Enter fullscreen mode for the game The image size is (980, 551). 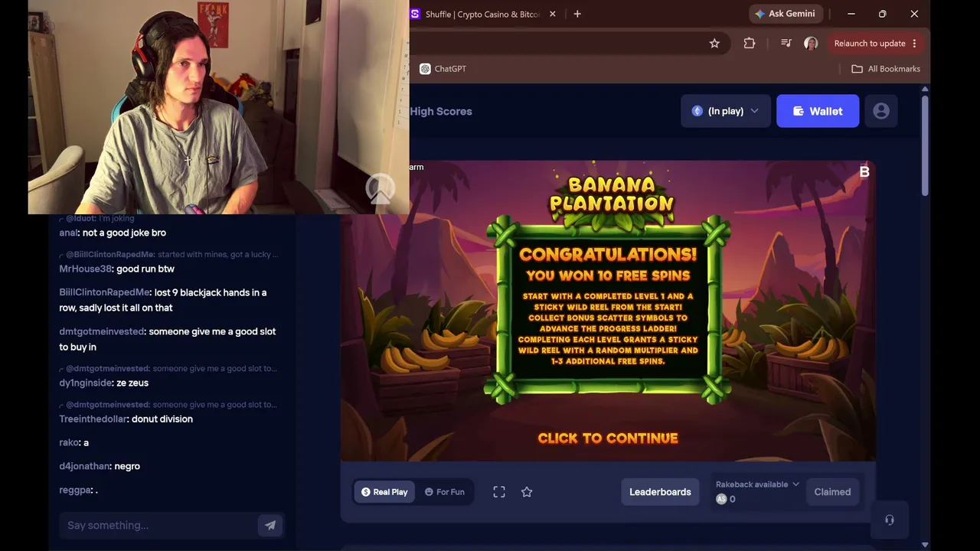499,492
